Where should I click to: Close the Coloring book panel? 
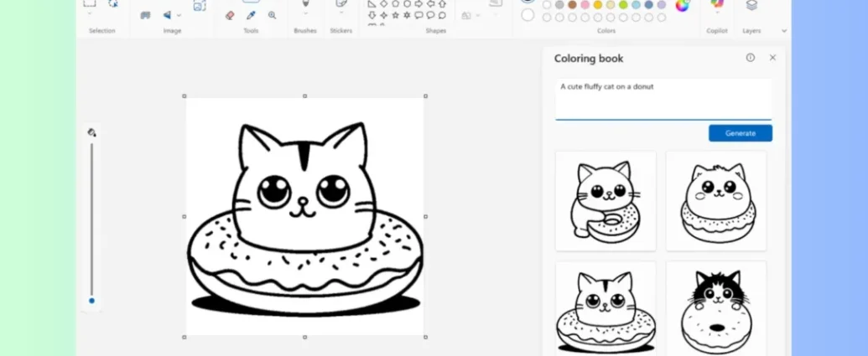tap(772, 58)
